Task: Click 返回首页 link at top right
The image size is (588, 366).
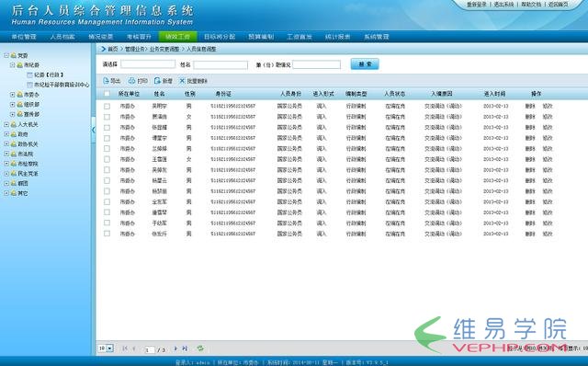Action: pyautogui.click(x=559, y=5)
